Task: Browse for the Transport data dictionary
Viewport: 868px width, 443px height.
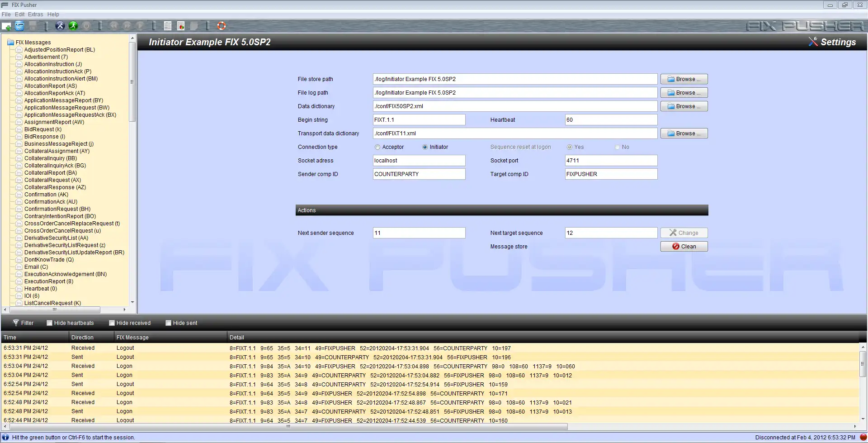Action: (684, 133)
